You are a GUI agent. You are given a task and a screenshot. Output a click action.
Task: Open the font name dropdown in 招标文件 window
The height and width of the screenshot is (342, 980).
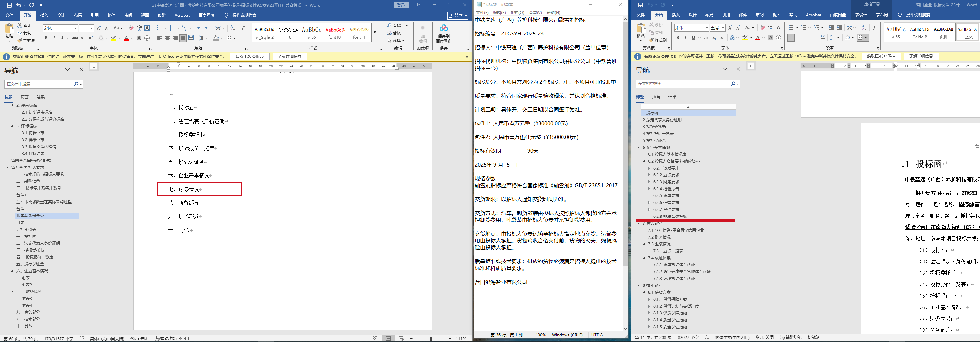75,28
